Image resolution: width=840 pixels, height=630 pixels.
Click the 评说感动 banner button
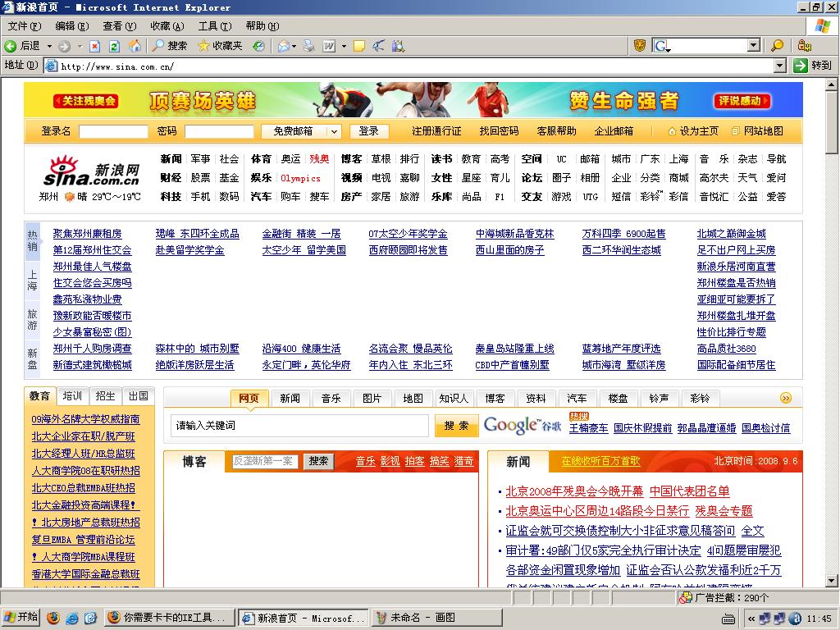[x=742, y=101]
